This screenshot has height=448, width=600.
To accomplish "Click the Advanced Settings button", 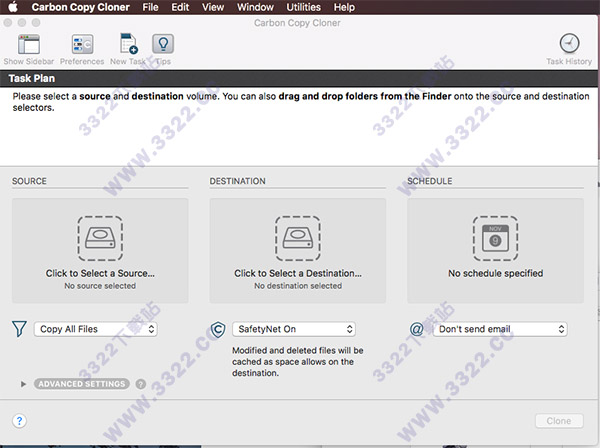I will (82, 384).
